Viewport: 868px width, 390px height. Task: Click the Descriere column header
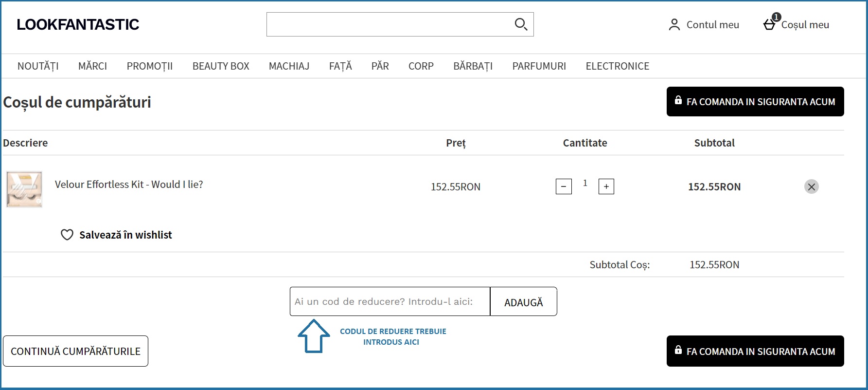click(x=25, y=143)
